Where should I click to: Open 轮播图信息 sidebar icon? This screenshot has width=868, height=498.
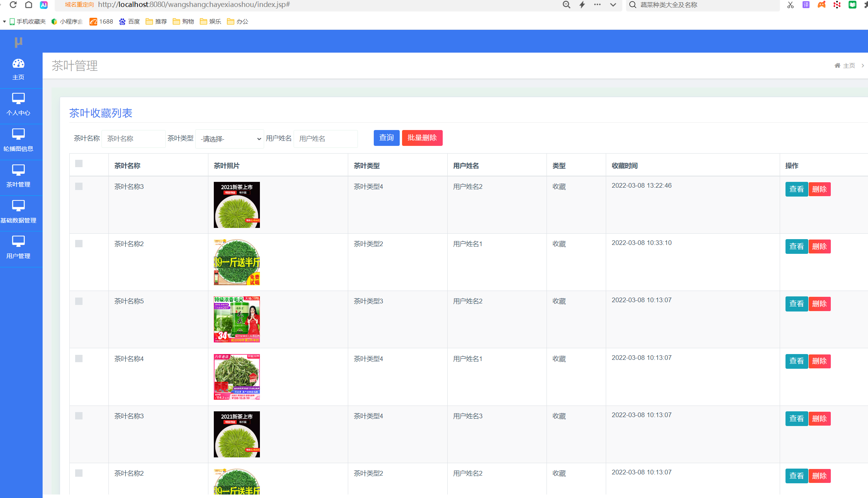pos(18,134)
